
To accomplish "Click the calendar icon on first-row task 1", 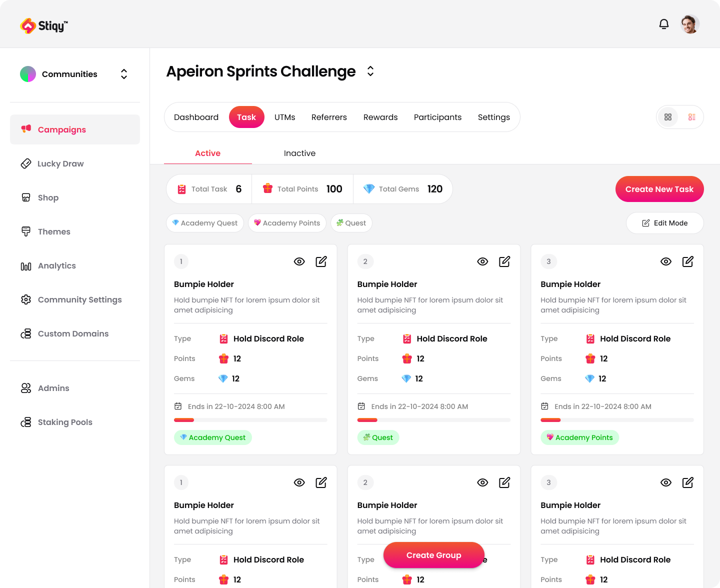I will 178,406.
